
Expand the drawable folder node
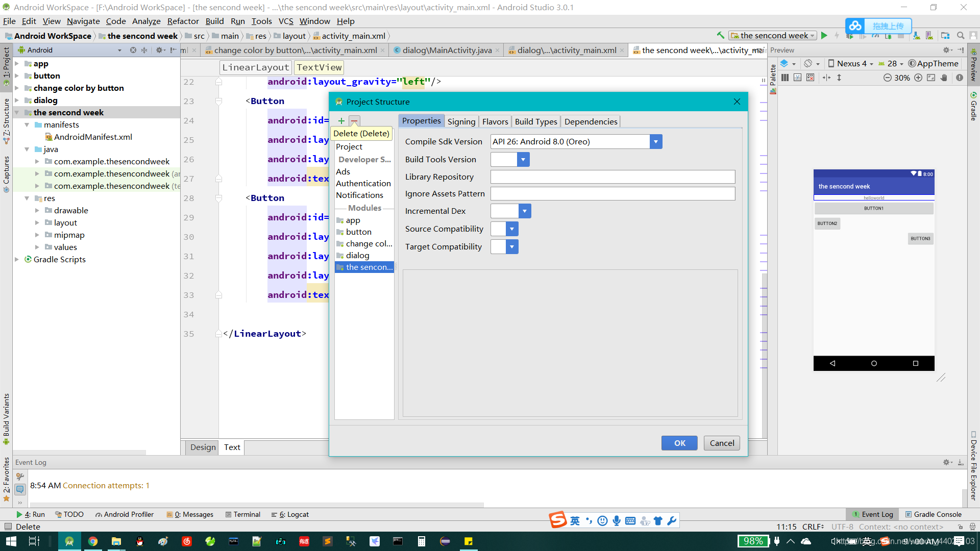37,210
